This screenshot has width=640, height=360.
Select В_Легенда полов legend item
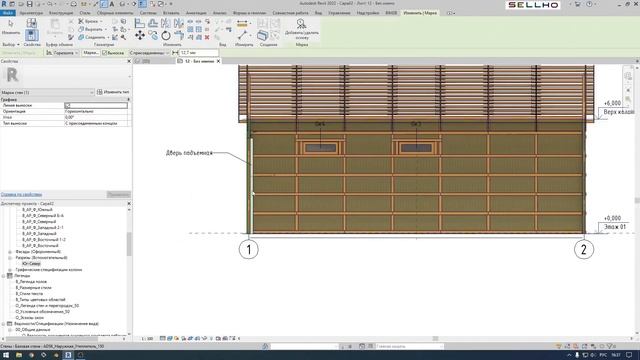coord(31,282)
